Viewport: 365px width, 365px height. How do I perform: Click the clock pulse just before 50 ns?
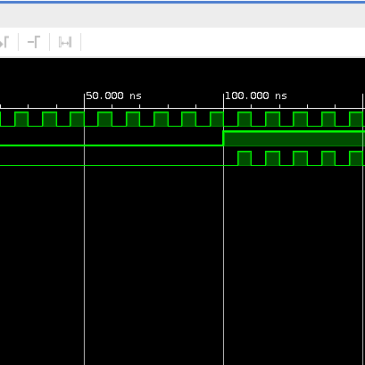point(77,119)
